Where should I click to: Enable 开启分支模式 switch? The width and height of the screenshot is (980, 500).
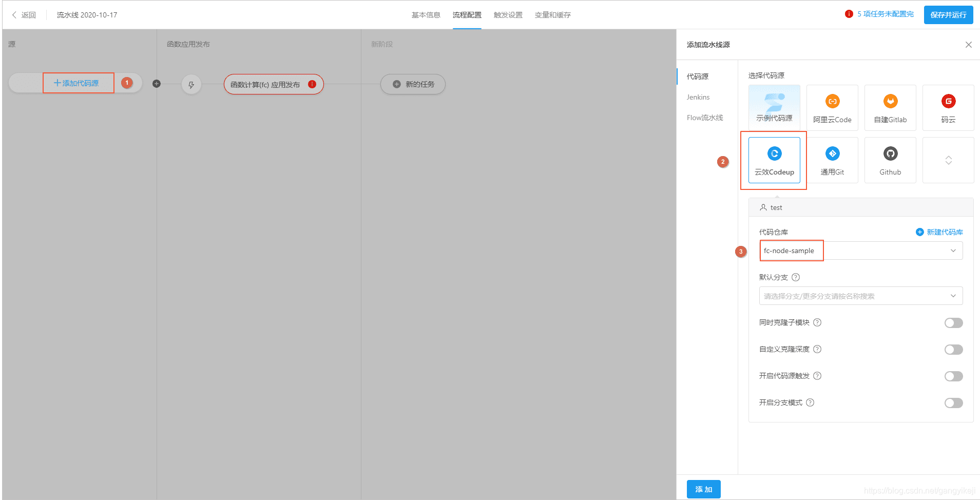pyautogui.click(x=953, y=403)
